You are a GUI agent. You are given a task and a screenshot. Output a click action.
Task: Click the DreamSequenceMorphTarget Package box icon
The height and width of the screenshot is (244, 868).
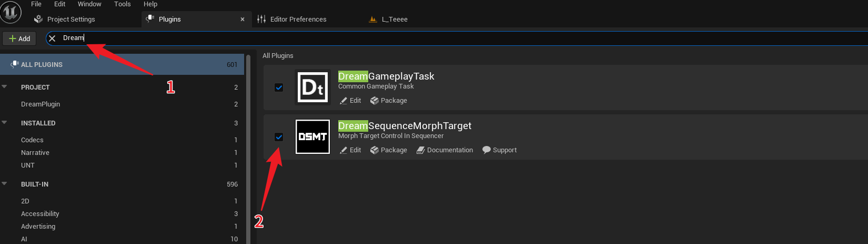375,150
